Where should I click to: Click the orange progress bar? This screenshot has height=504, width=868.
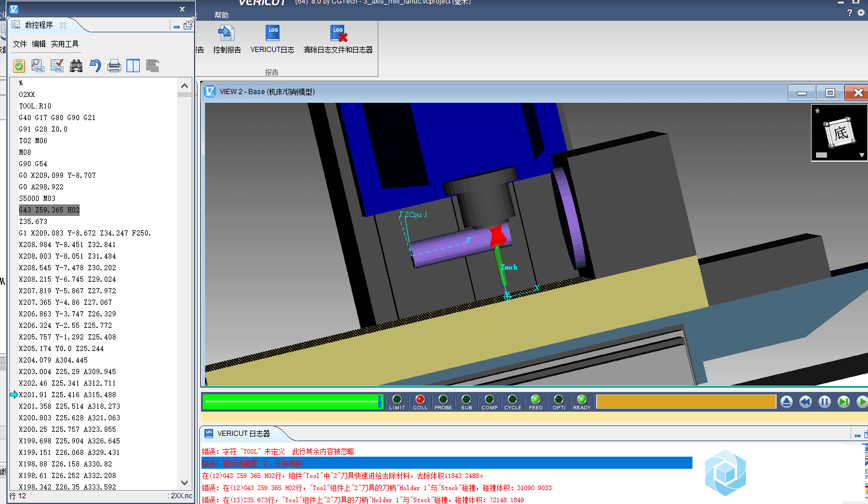(x=686, y=401)
